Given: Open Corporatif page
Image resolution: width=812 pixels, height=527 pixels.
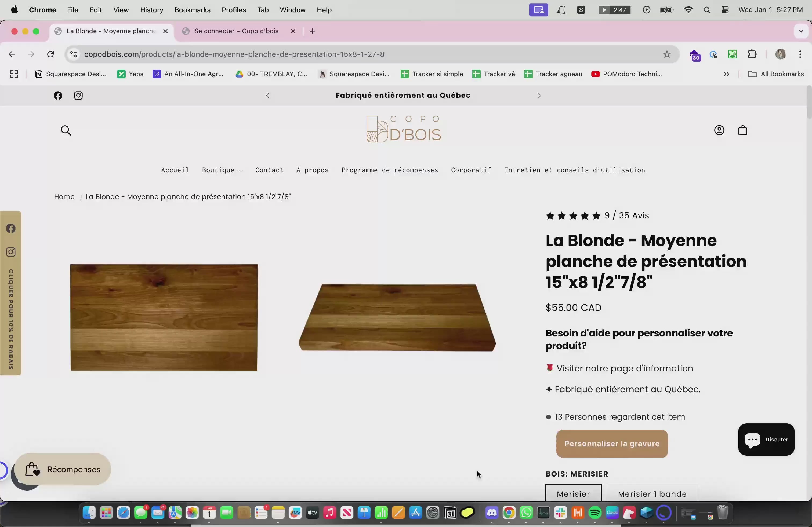Looking at the screenshot, I should tap(471, 170).
